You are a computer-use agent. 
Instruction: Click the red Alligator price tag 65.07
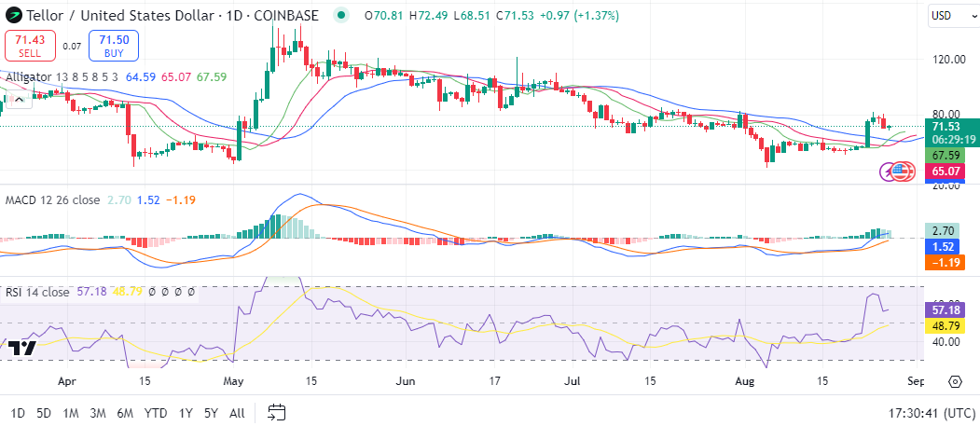[x=945, y=171]
